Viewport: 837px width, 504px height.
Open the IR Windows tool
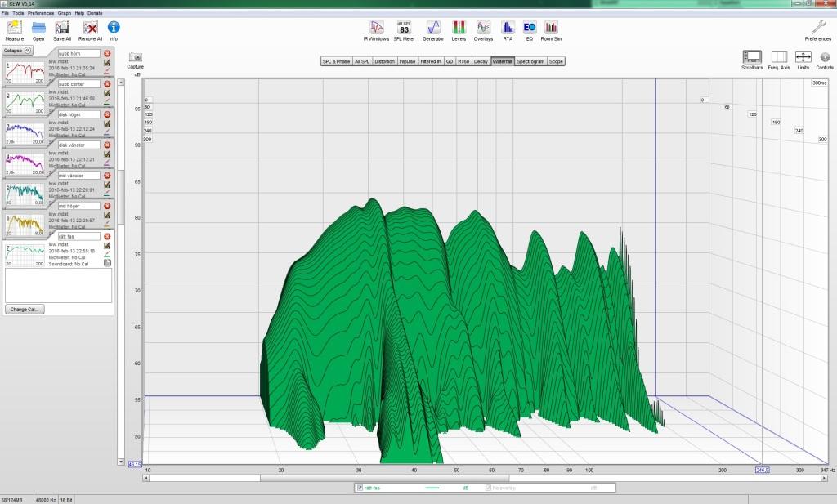pyautogui.click(x=376, y=30)
